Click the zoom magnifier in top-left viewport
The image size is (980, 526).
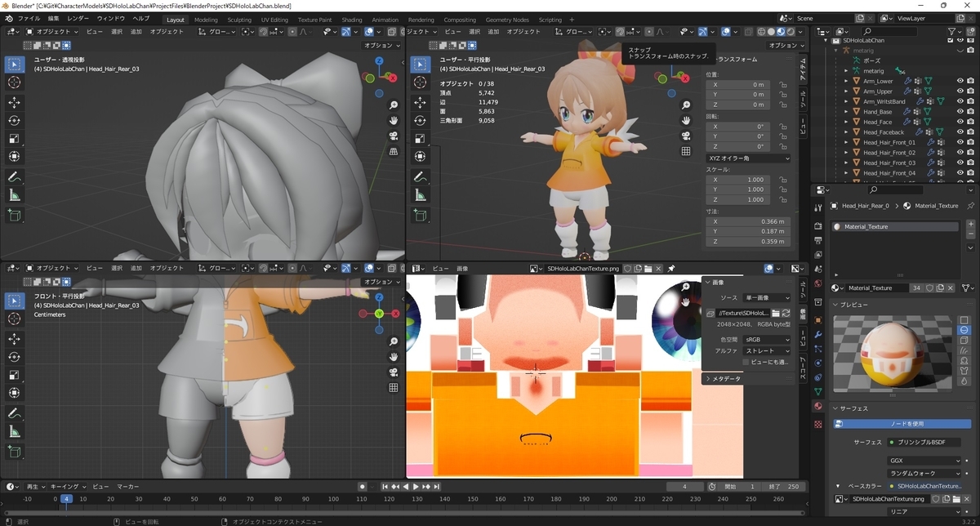[394, 105]
